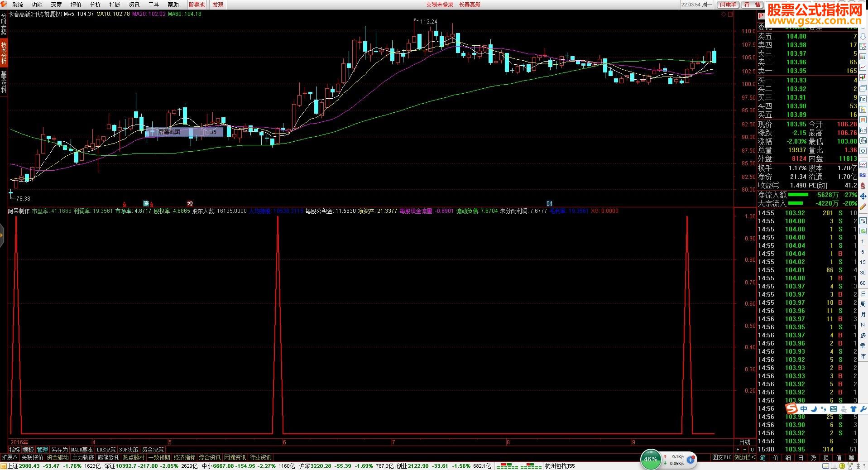Click the 发现 button

coord(218,5)
